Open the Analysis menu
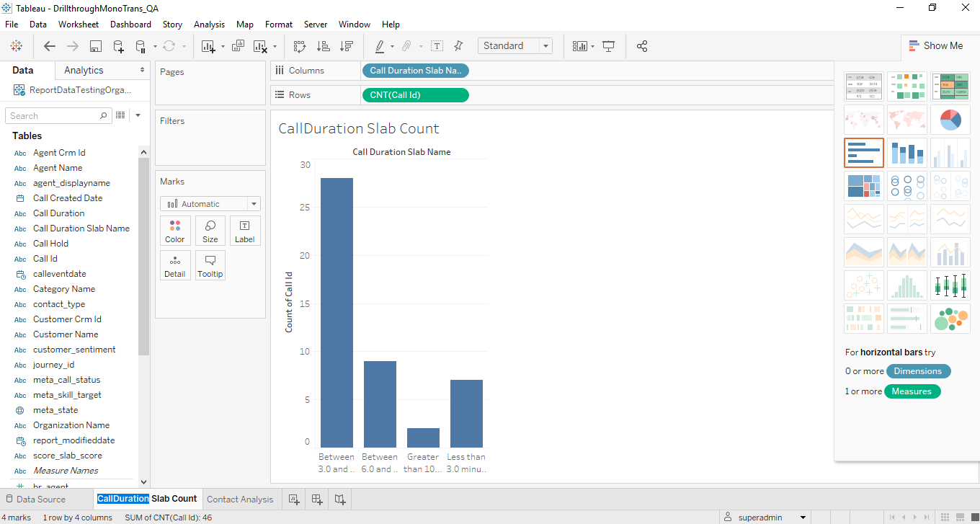Screen dimensions: 980x524 point(209,25)
